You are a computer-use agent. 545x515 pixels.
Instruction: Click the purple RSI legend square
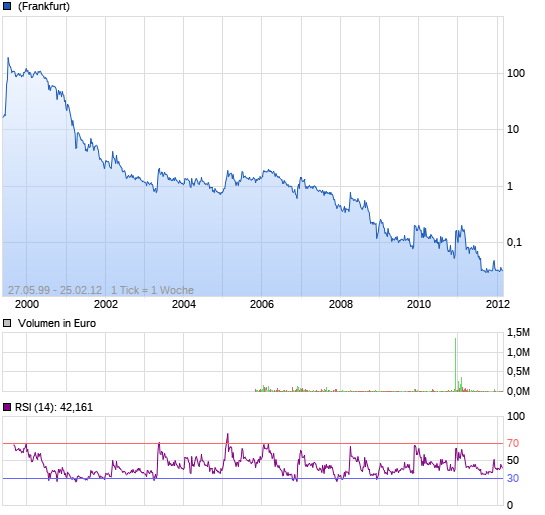tap(7, 407)
